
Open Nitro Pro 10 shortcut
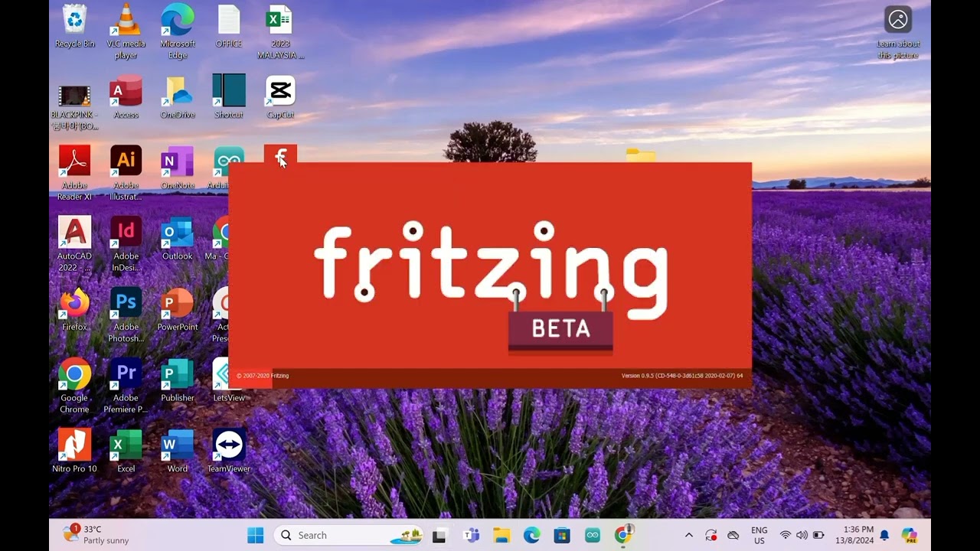[74, 452]
